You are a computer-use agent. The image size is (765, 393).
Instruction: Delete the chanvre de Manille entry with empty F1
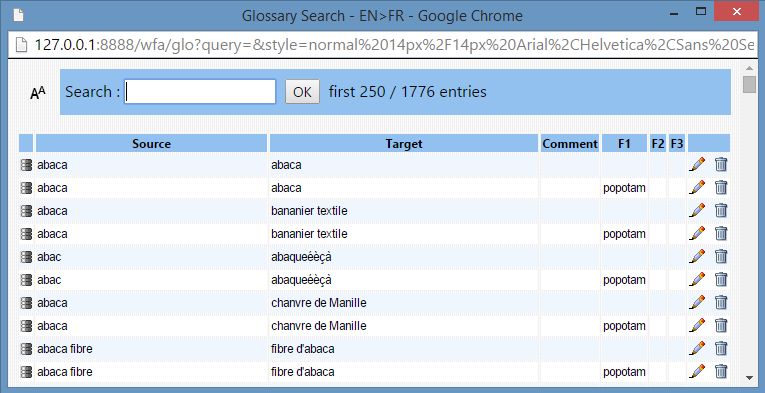click(x=721, y=302)
